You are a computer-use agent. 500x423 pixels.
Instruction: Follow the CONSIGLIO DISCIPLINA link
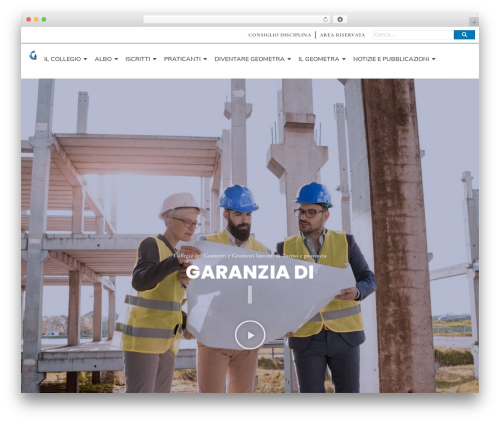[x=279, y=35]
